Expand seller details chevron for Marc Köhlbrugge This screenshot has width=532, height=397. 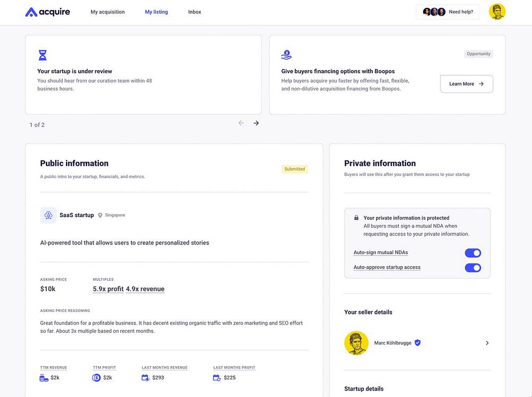coord(487,343)
